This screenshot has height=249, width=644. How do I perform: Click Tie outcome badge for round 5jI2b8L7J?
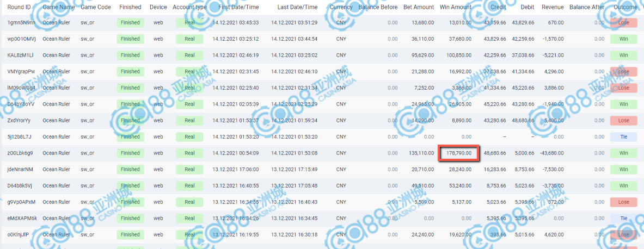tap(623, 136)
